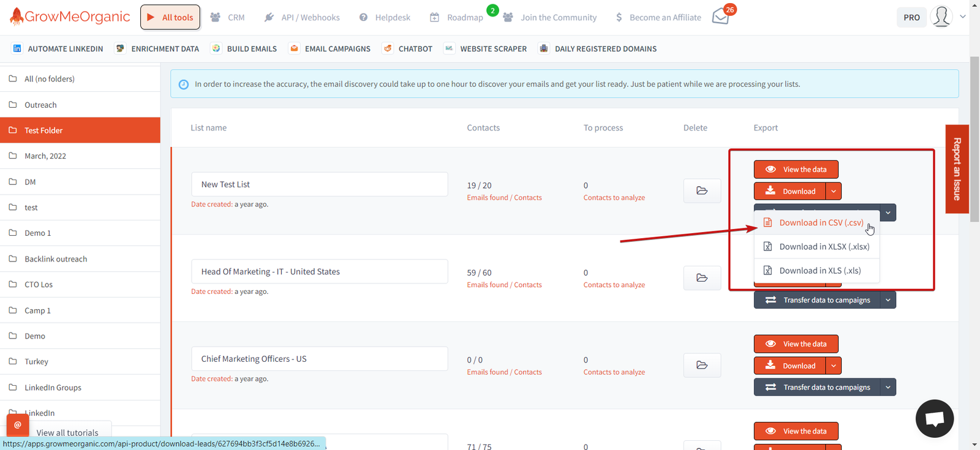Click Become an Affiliate link
Screen dimensions: 980x450
coord(658,17)
